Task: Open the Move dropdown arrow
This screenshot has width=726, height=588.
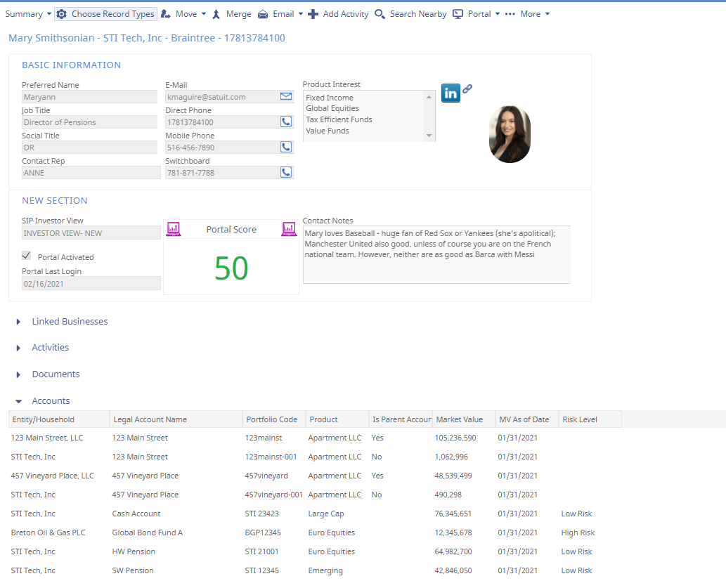Action: pos(204,14)
